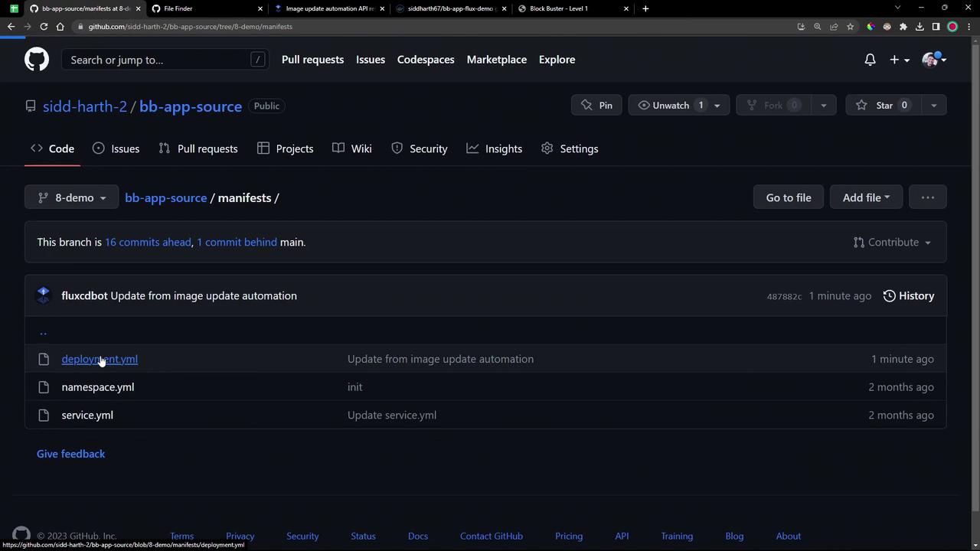Open 'Update service.yml' commit message link
The image size is (980, 551).
pos(392,415)
